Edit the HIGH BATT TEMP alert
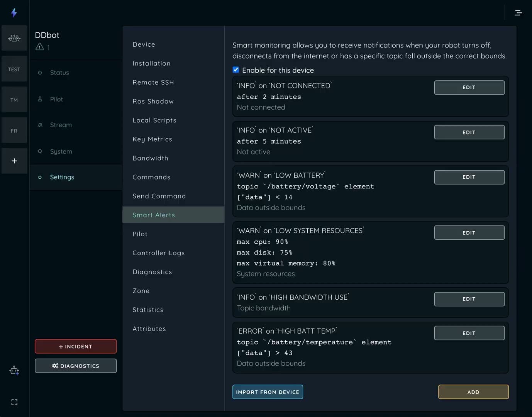532x417 pixels. coord(469,333)
